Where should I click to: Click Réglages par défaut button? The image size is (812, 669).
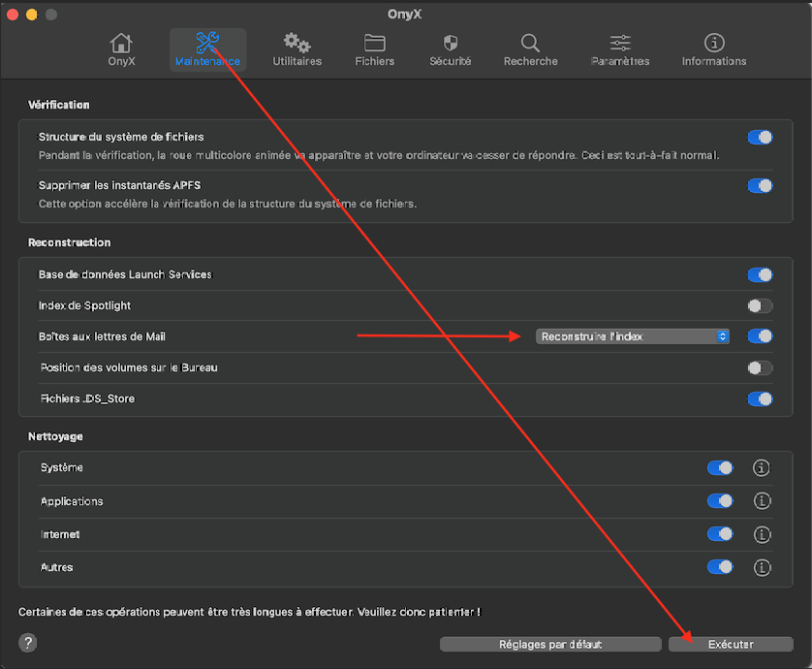click(x=550, y=644)
